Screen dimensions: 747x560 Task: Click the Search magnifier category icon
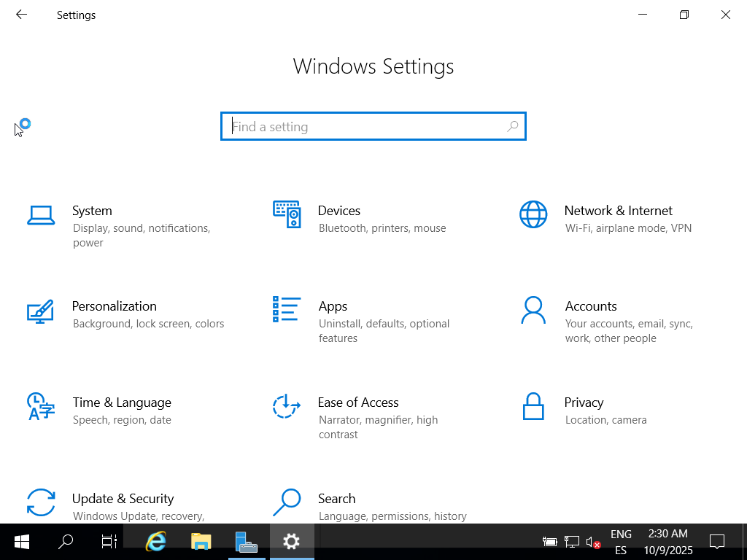click(287, 502)
